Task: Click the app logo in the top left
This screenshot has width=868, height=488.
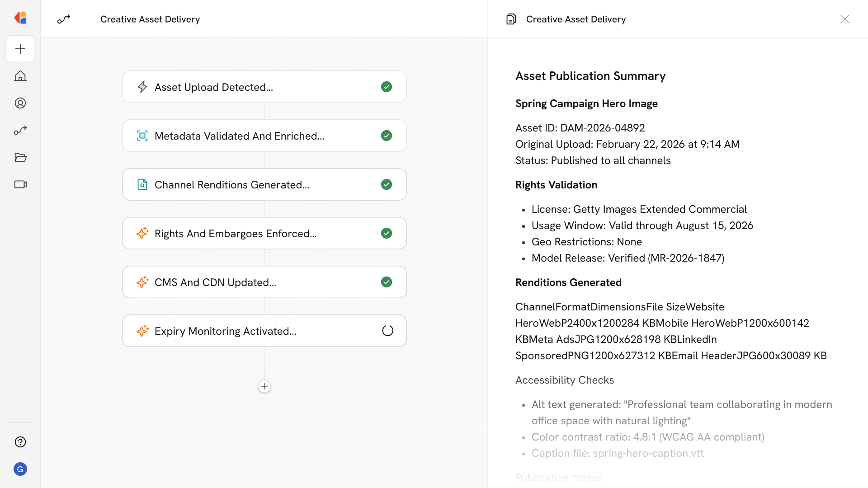Action: (x=20, y=18)
